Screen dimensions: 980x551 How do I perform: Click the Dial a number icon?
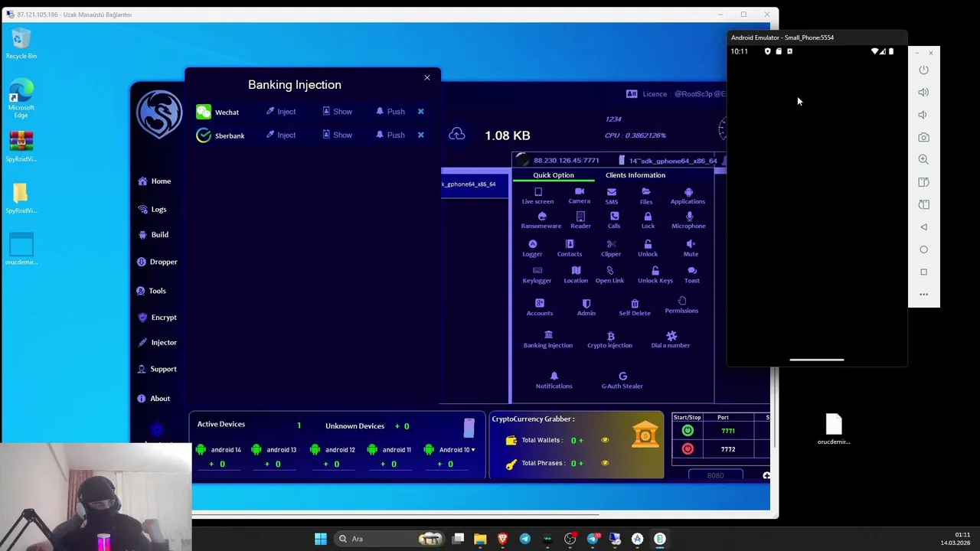click(671, 336)
